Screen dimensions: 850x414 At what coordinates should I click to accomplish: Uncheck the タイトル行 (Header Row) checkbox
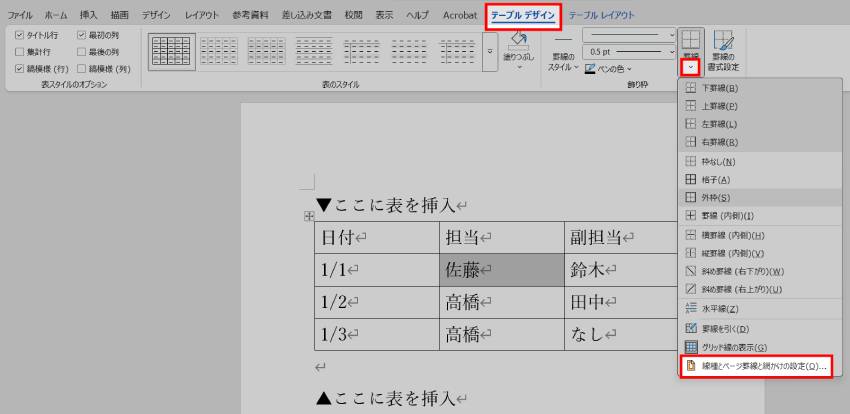coord(20,34)
